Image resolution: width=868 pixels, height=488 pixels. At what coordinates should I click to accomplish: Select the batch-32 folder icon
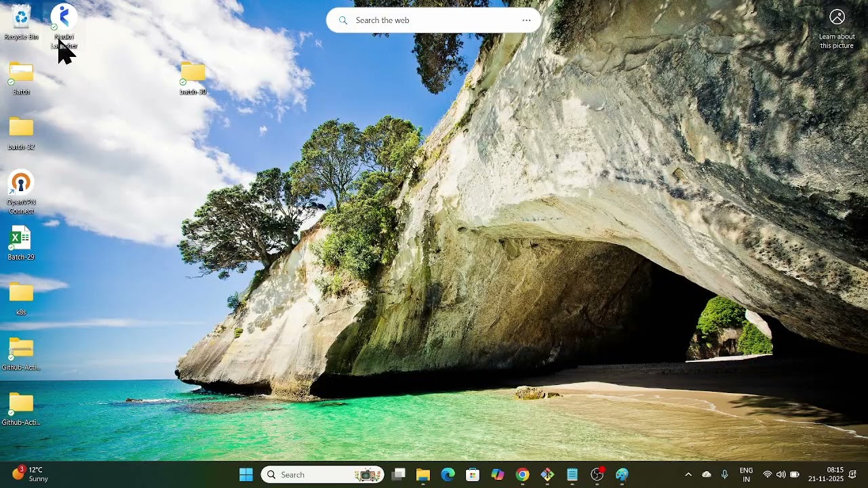coord(21,133)
